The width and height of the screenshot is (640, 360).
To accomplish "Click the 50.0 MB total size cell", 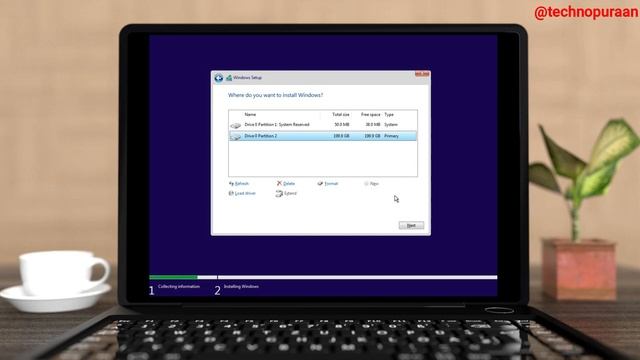I will coord(342,125).
